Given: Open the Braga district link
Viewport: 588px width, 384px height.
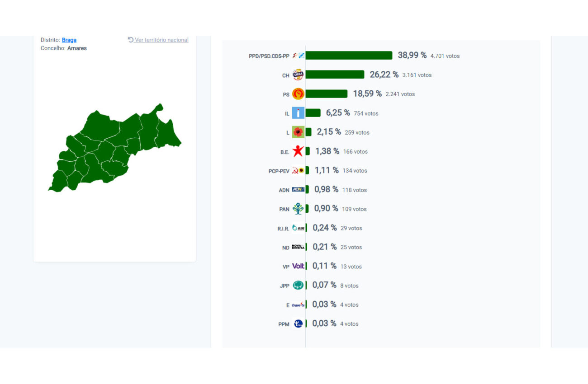Looking at the screenshot, I should (69, 40).
